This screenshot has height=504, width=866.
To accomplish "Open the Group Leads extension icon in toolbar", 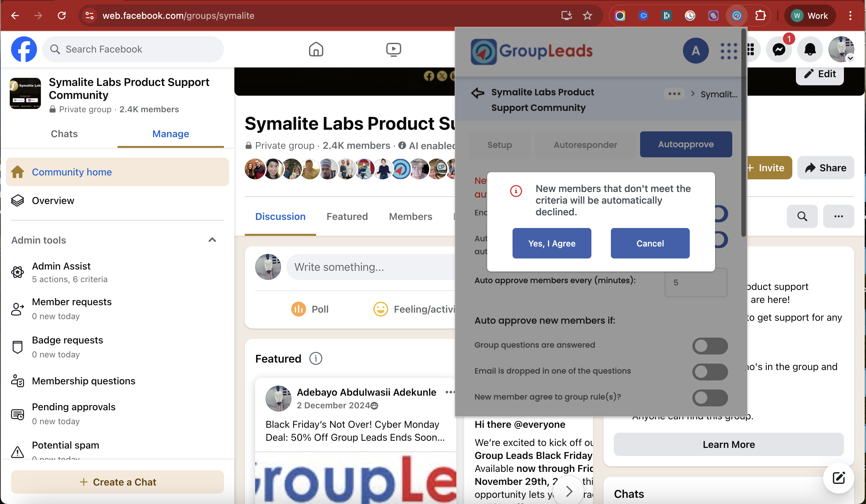I will (x=736, y=16).
